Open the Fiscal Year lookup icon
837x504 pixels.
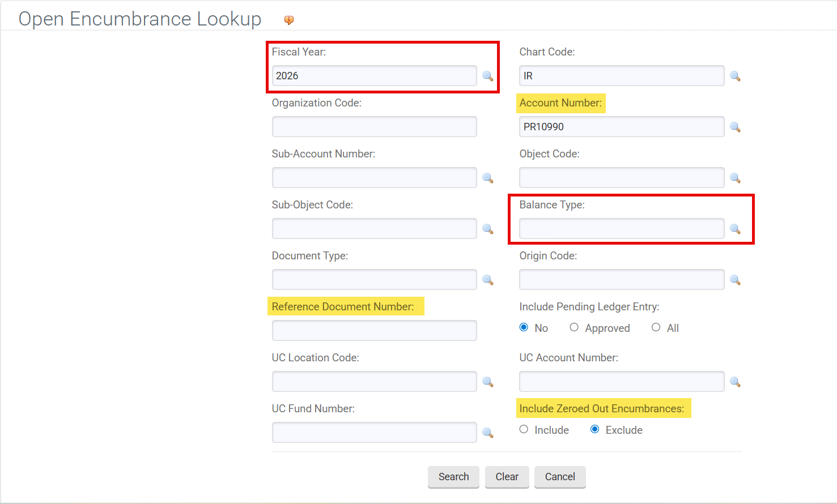point(488,76)
